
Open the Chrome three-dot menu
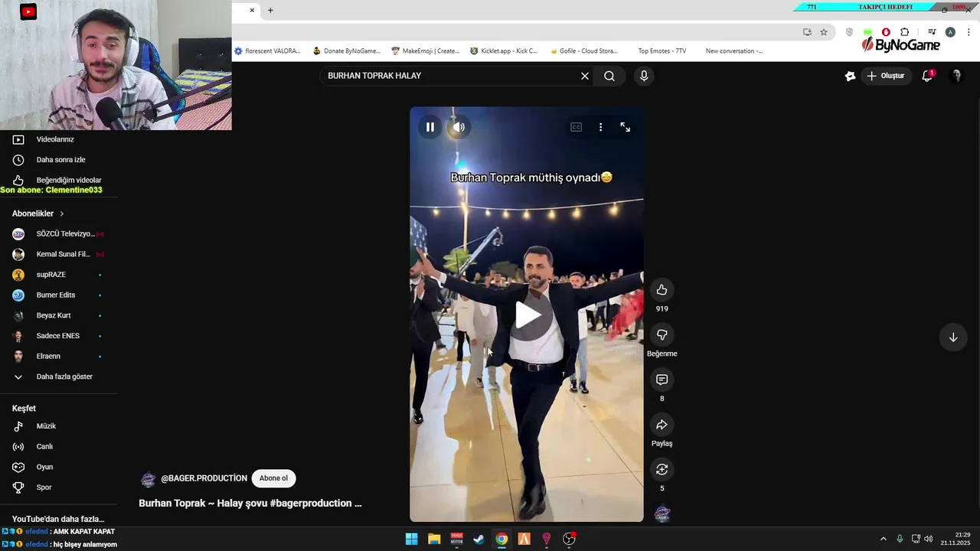(969, 32)
